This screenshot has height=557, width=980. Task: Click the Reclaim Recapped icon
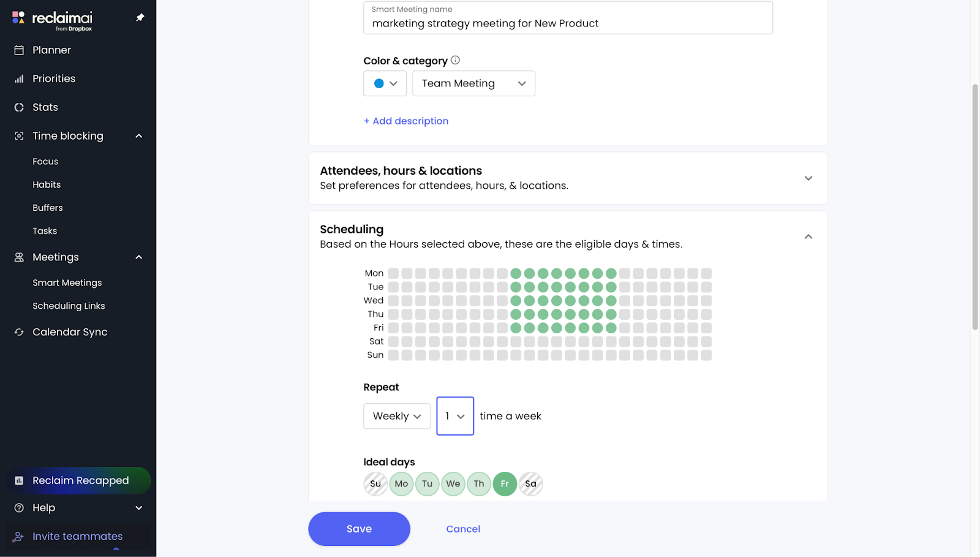click(x=19, y=481)
